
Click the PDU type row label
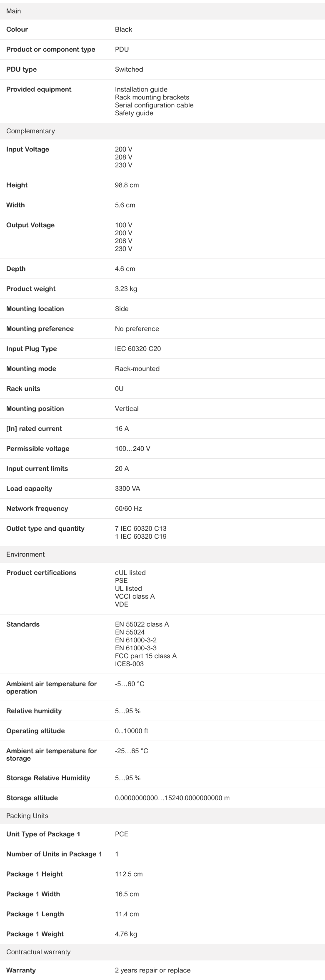click(21, 70)
